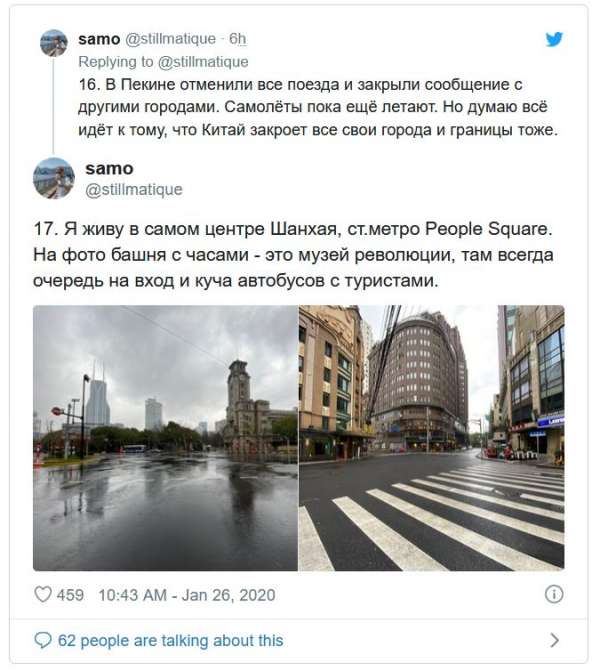The image size is (600, 671).
Task: Click the speech bubble reply icon
Action: point(43,640)
